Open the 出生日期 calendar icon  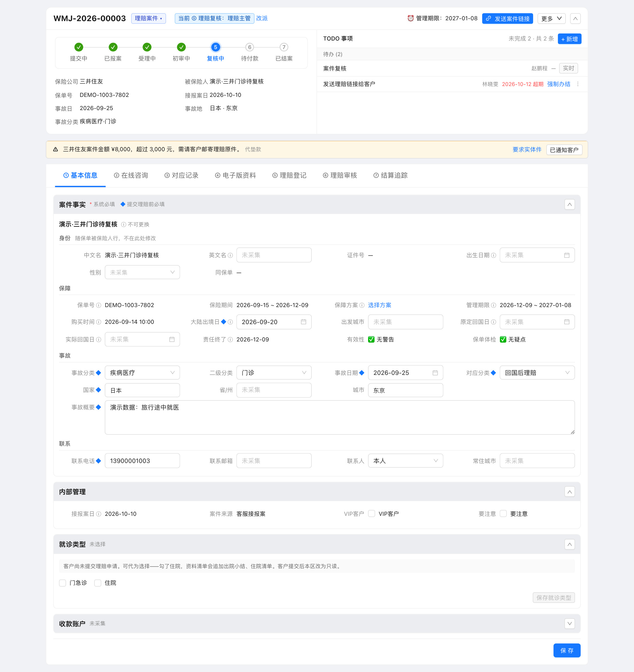(567, 255)
